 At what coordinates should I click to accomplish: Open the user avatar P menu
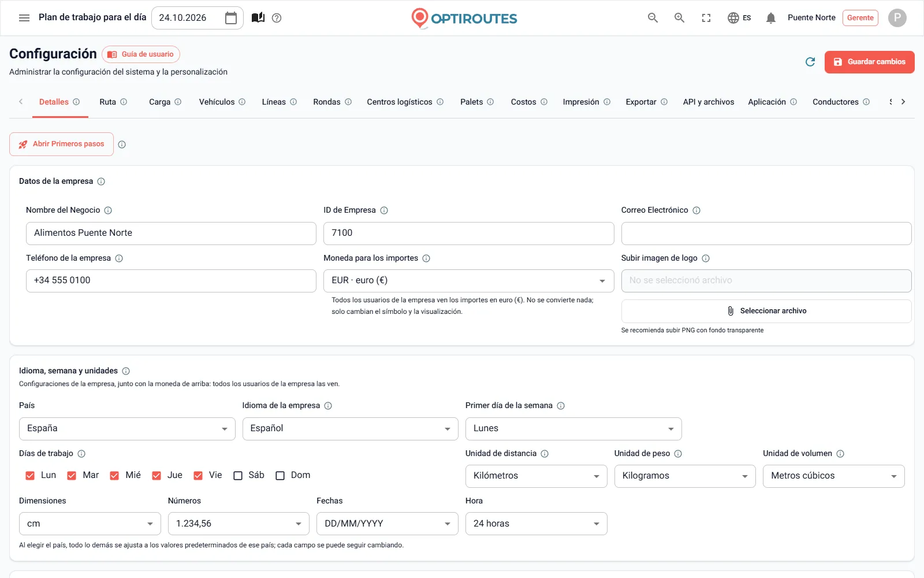[x=897, y=18]
